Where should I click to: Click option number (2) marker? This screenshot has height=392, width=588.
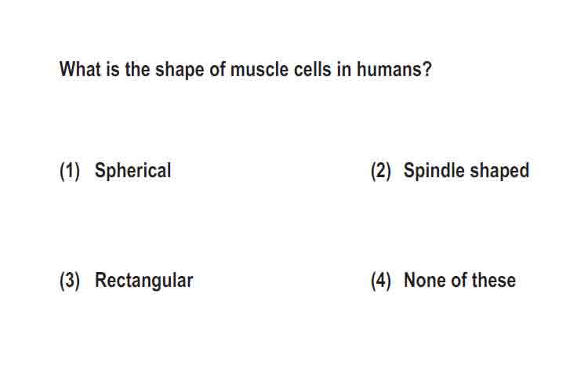coord(380,172)
